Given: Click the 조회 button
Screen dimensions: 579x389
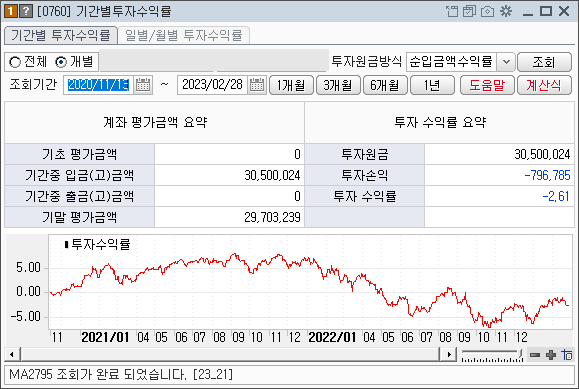Looking at the screenshot, I should [544, 62].
